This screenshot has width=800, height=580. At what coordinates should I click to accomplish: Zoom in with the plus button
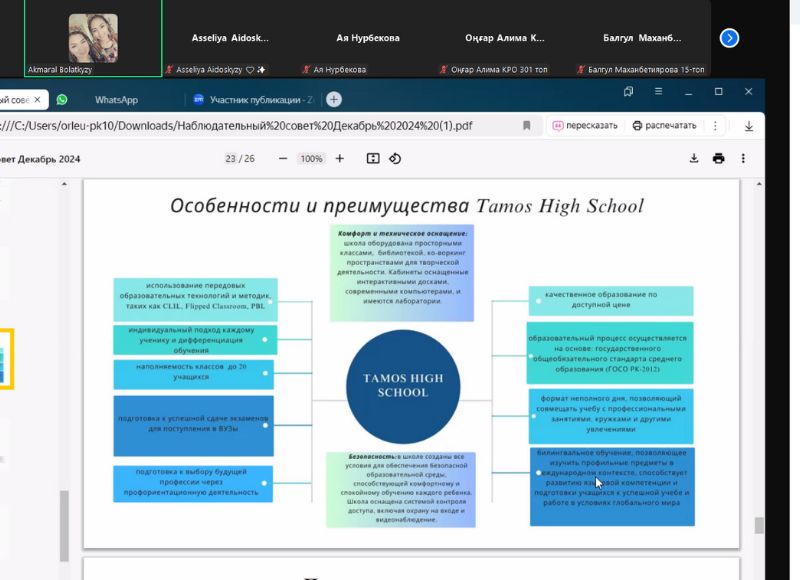tap(340, 159)
